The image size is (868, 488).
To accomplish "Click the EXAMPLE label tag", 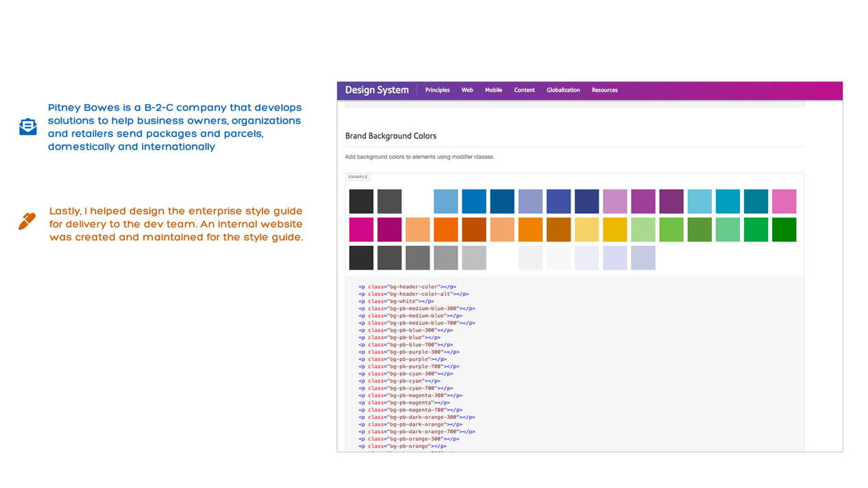I will pos(358,177).
